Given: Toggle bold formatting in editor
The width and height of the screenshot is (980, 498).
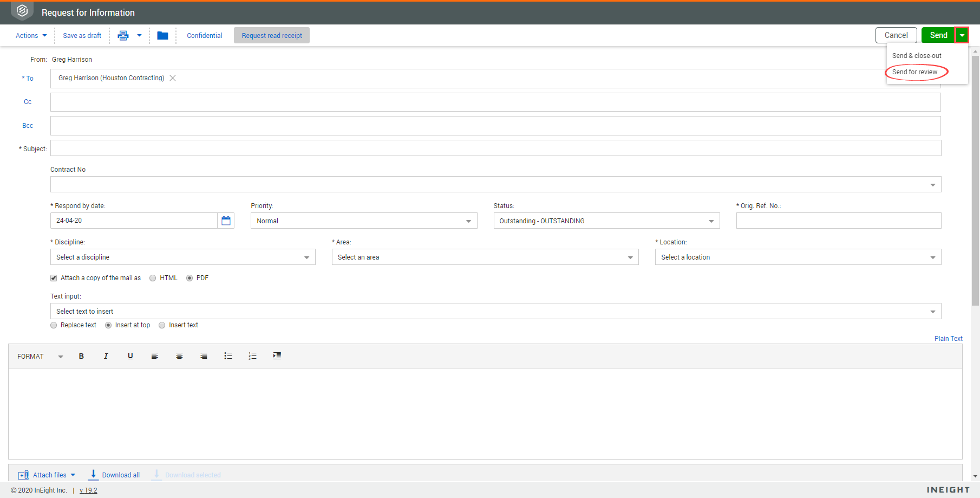Looking at the screenshot, I should [x=81, y=356].
